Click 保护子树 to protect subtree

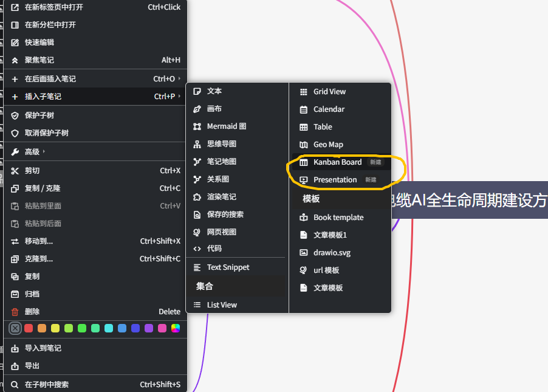[39, 115]
